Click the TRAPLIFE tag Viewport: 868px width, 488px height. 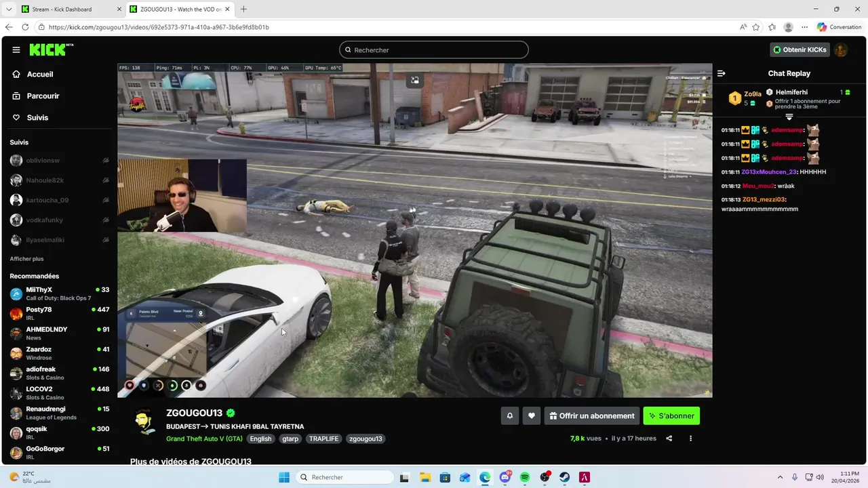click(x=323, y=439)
